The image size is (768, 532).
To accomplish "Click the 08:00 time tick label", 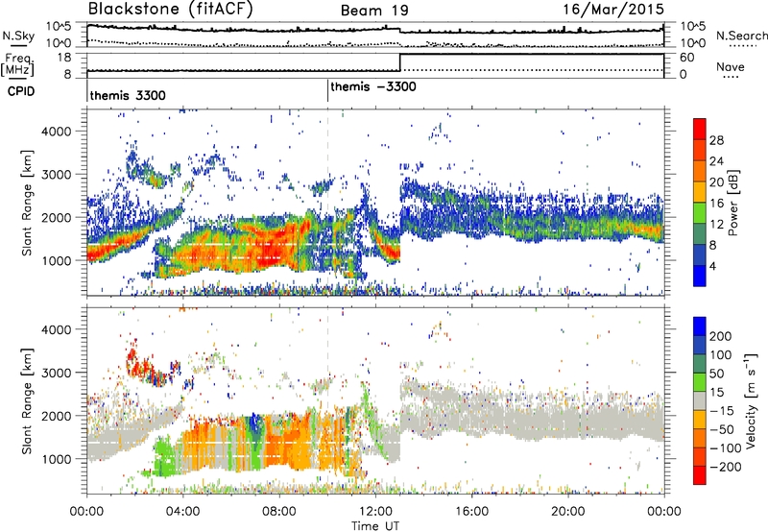I will (279, 512).
